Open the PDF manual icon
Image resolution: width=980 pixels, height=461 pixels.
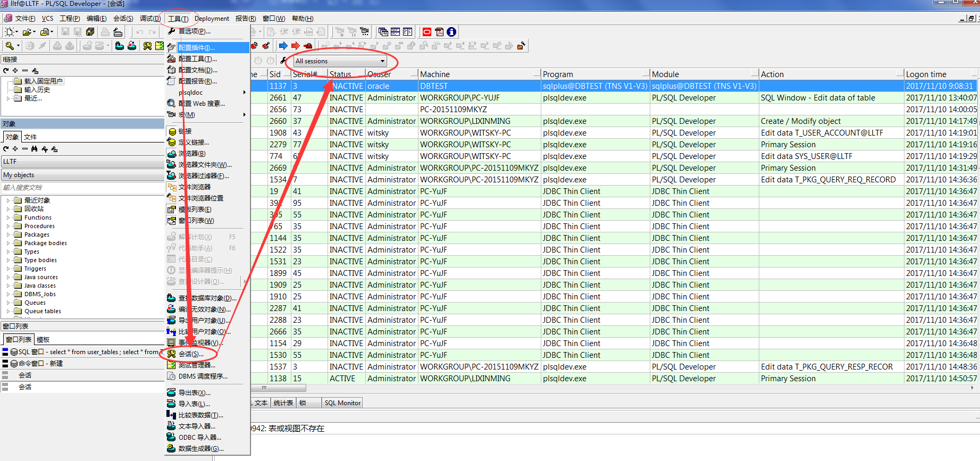click(x=439, y=32)
